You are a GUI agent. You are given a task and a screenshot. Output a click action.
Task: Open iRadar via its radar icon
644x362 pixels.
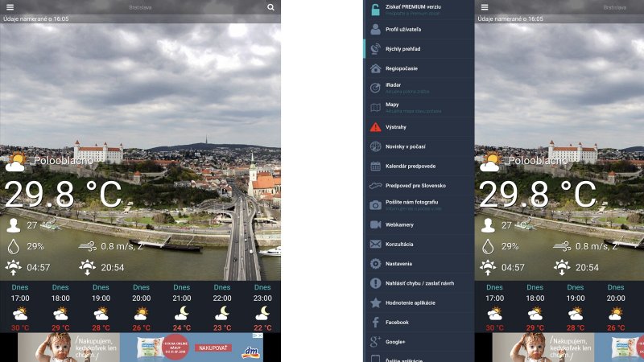click(x=375, y=88)
